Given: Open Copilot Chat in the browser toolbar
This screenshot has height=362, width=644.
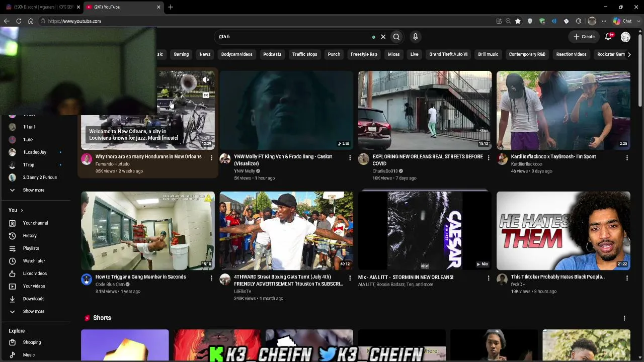Looking at the screenshot, I should [x=622, y=21].
